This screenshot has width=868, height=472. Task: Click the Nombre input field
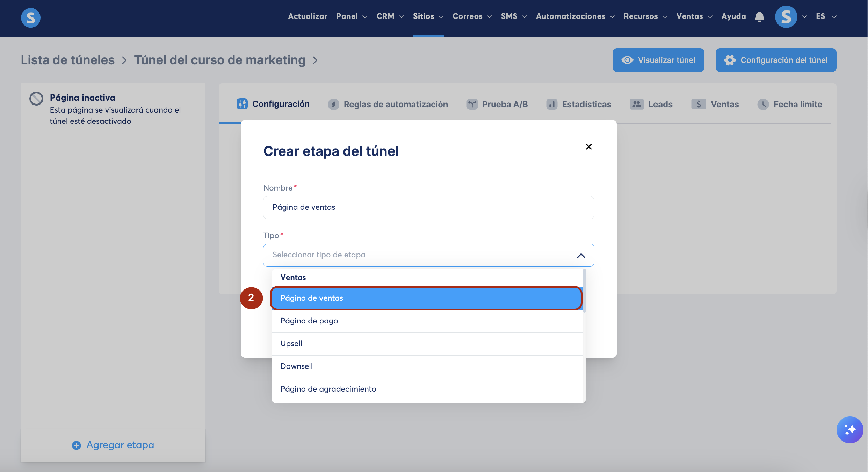pos(428,207)
